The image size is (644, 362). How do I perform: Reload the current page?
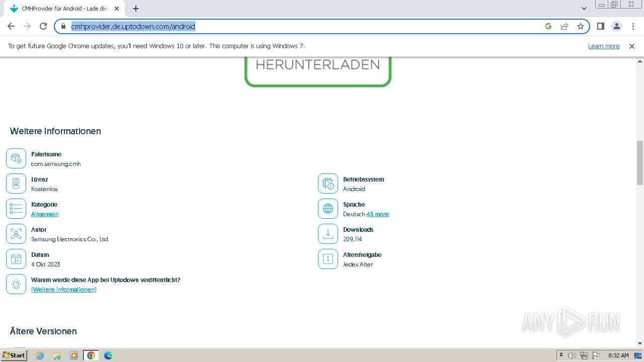point(43,26)
